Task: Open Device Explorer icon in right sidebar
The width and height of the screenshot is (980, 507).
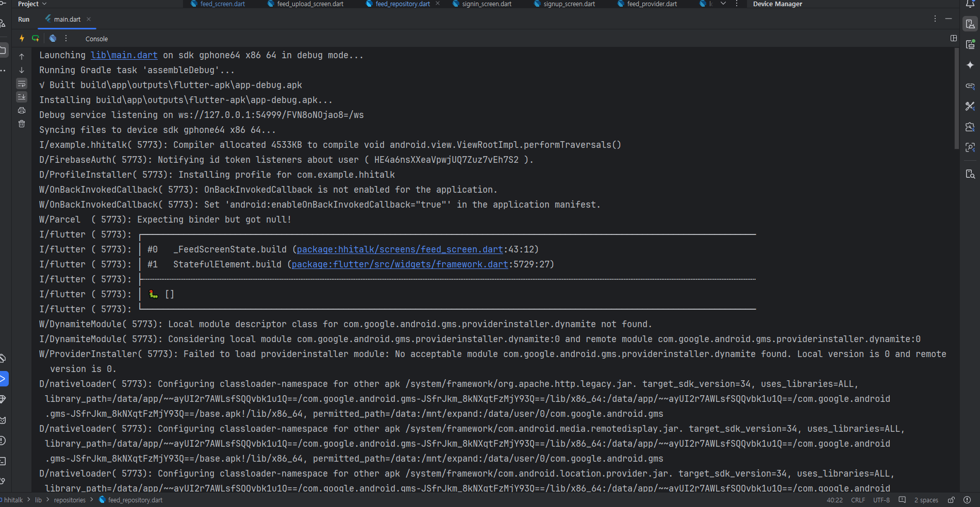Action: pyautogui.click(x=970, y=174)
